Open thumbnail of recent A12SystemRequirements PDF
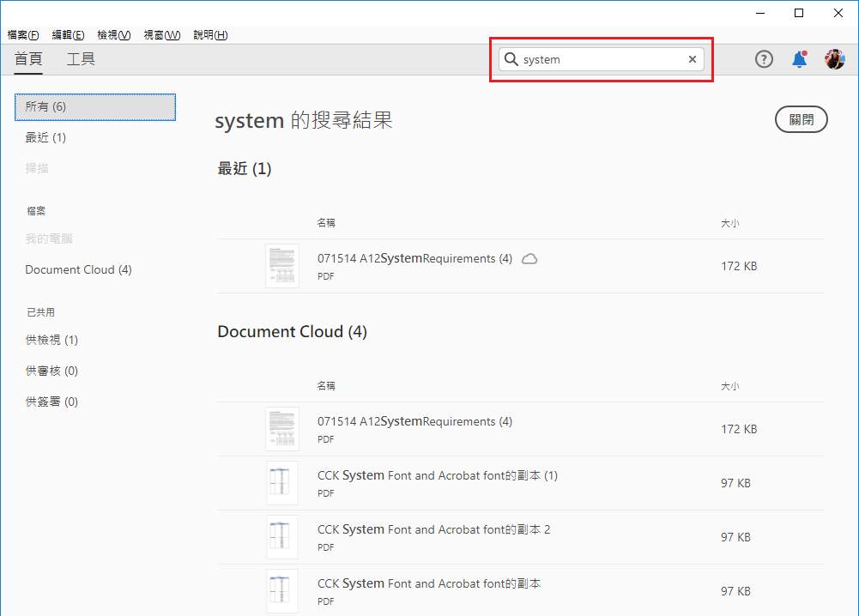Screen dimensions: 859x616 coord(281,266)
